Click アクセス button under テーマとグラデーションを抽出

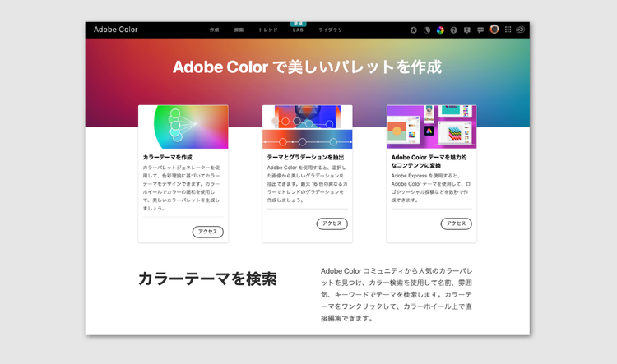click(332, 223)
